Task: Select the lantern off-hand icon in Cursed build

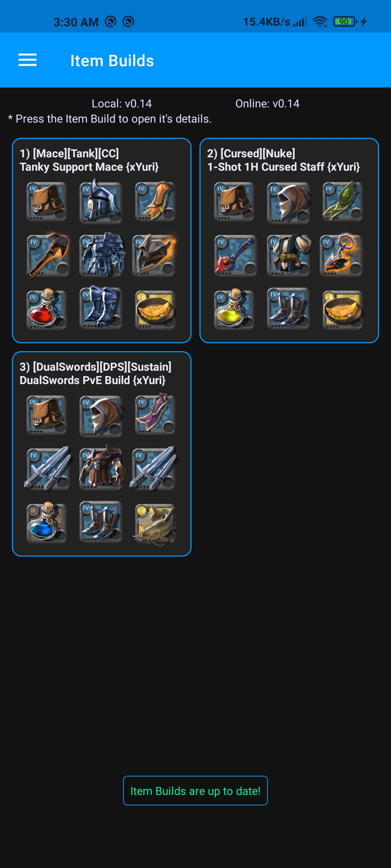Action: click(x=342, y=255)
